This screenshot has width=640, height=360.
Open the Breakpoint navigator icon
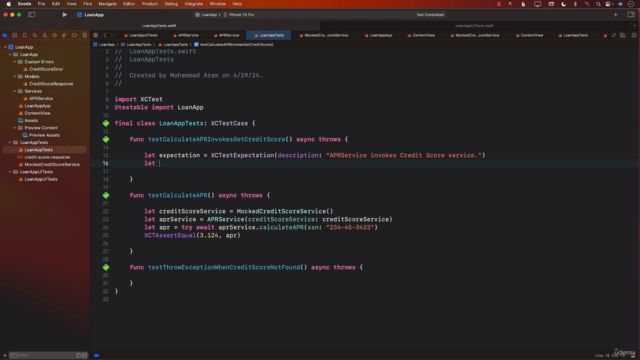point(74,36)
